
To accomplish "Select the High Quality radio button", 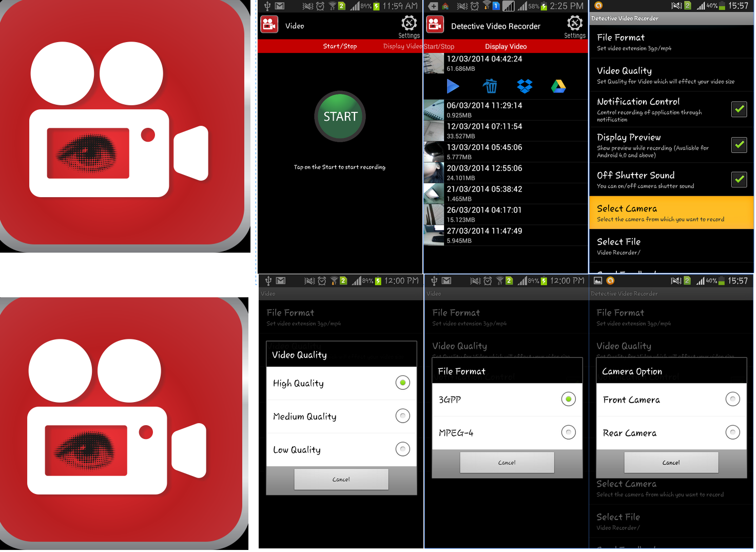I will 403,383.
